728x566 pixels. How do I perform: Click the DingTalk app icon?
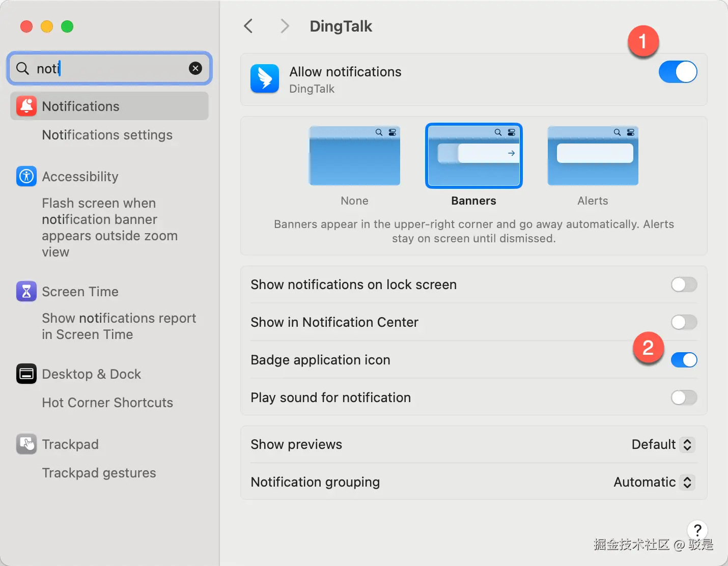tap(265, 79)
